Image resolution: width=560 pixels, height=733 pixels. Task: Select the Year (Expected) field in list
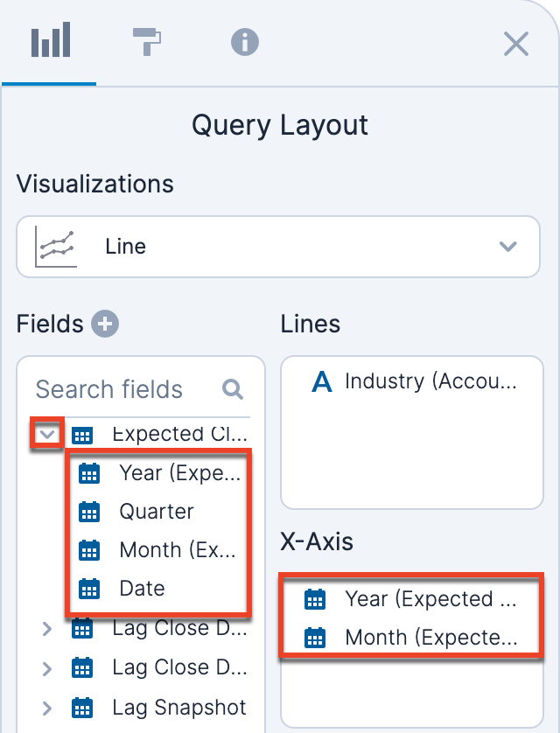tap(178, 473)
